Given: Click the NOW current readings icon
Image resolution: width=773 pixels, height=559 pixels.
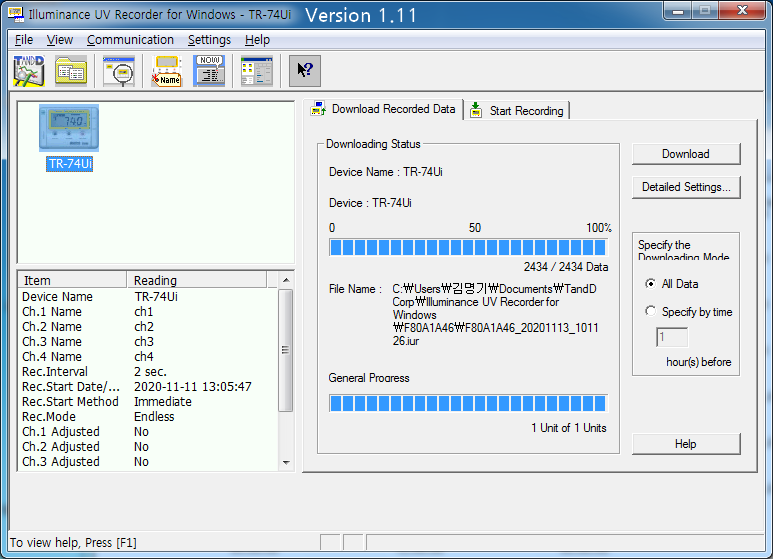Looking at the screenshot, I should [x=209, y=71].
